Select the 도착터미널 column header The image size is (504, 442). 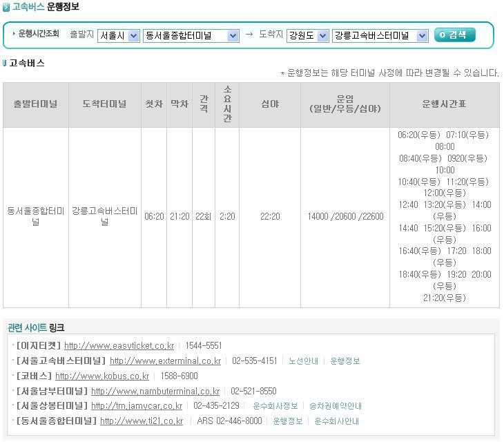click(x=104, y=104)
